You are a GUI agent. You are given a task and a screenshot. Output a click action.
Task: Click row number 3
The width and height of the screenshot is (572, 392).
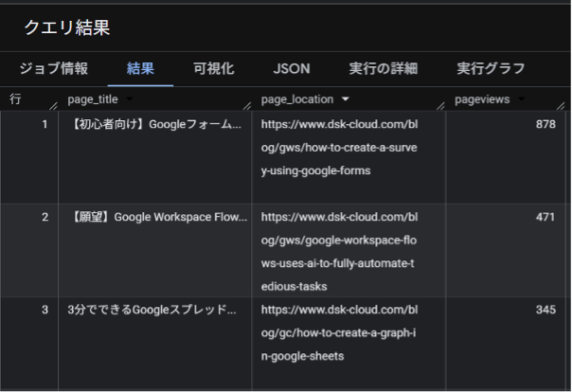tap(45, 310)
